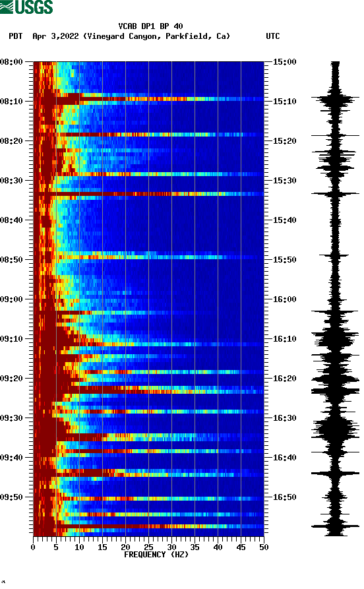
Task: Click the '16:40' UTC time label
Action: point(284,458)
